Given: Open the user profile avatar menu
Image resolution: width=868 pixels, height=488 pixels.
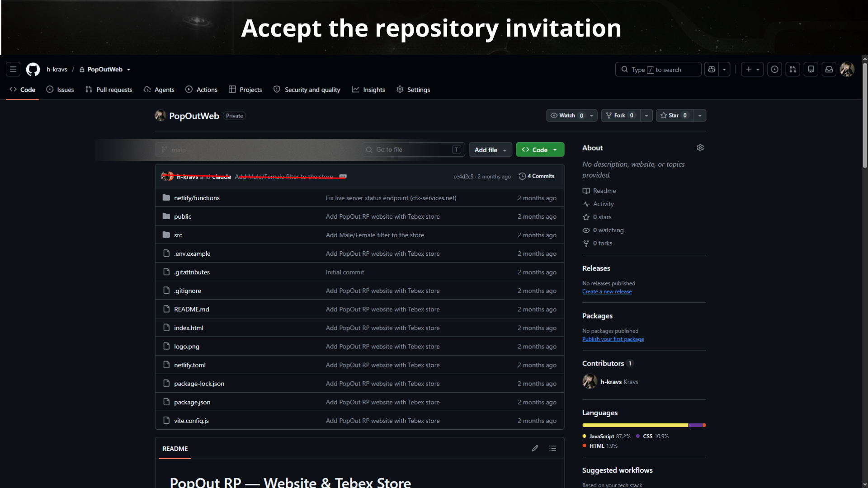Looking at the screenshot, I should [847, 70].
